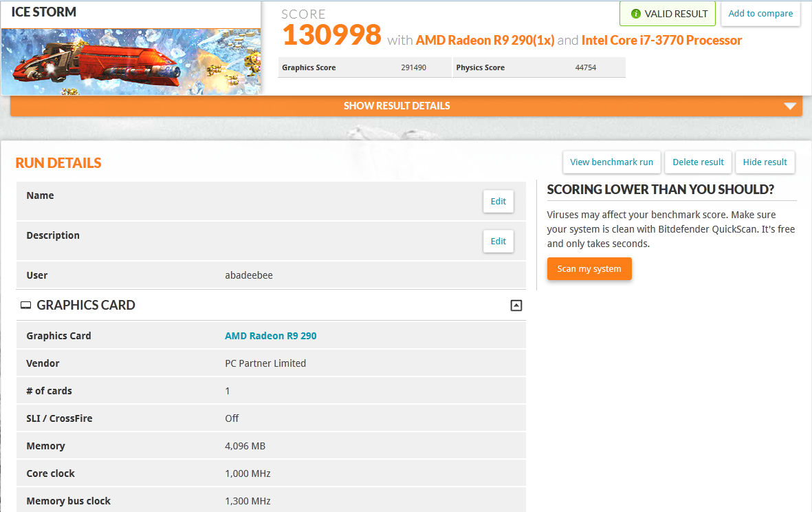Click AMD Radeon R9 290(1x) in score header

coord(485,41)
